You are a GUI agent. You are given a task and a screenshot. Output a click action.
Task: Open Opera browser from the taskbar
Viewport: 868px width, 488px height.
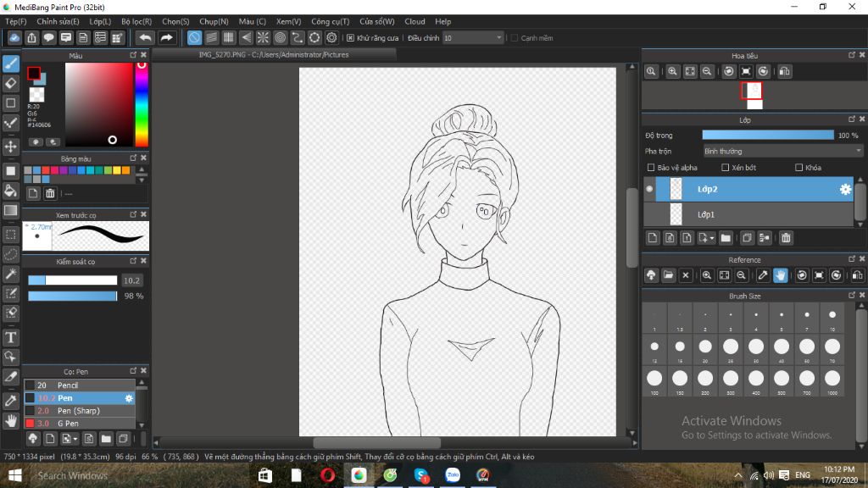[327, 475]
